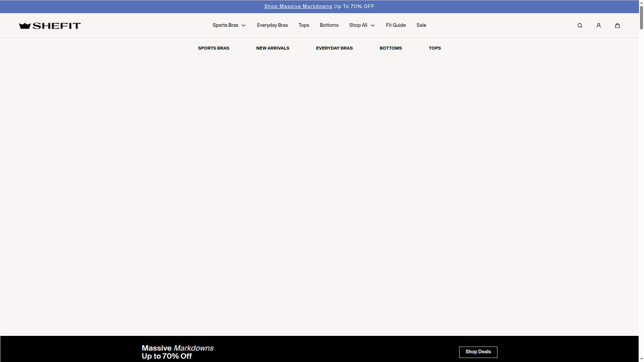This screenshot has height=362, width=644.
Task: Select Everyday Bras in the navigation
Action: point(272,25)
